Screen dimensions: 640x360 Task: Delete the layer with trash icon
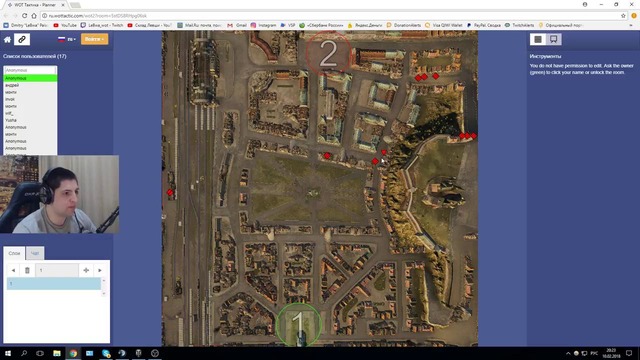27,270
